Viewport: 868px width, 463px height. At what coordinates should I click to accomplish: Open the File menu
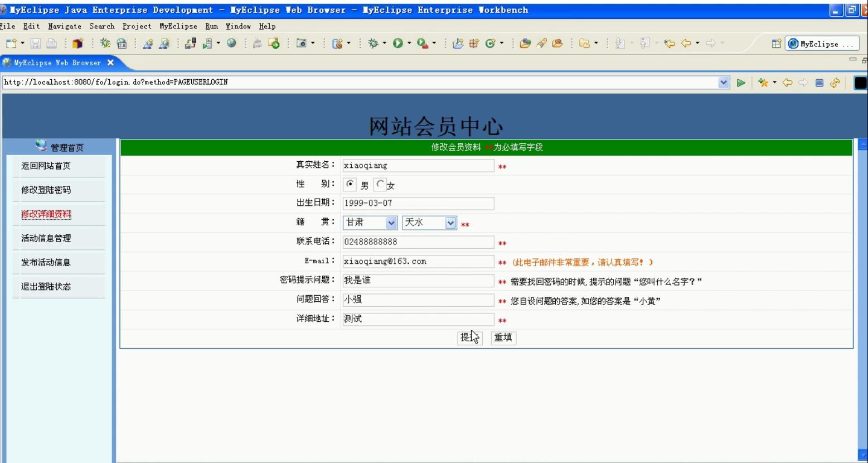click(7, 26)
